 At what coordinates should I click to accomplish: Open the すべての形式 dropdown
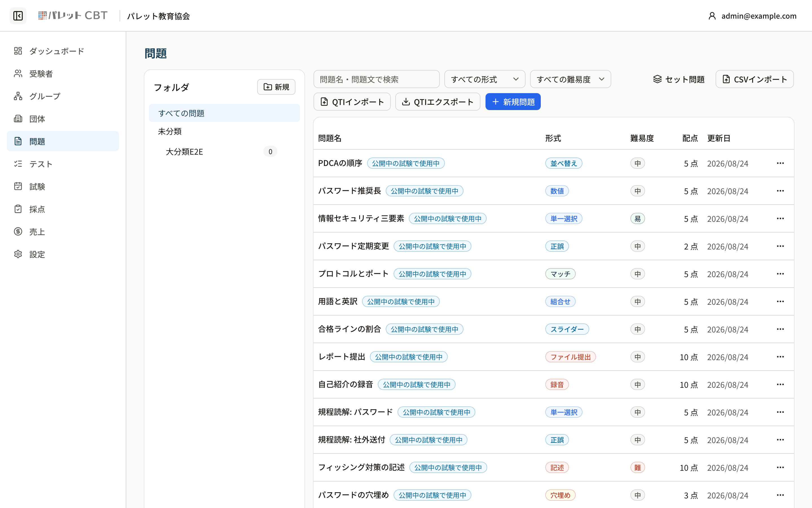pyautogui.click(x=484, y=79)
